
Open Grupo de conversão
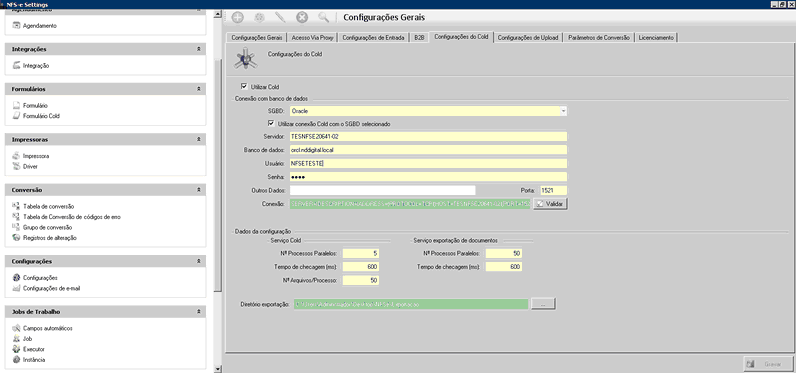[47, 227]
